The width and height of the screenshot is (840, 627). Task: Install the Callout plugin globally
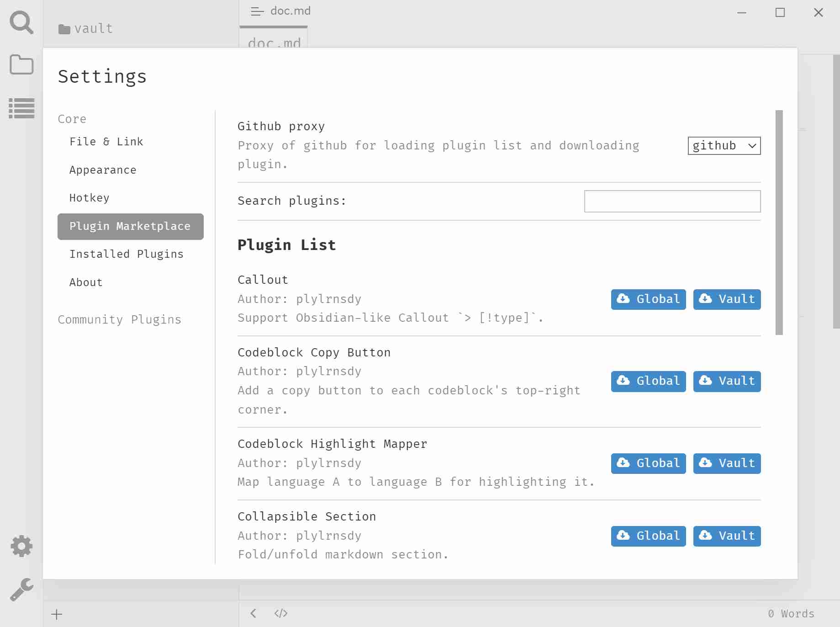[648, 299]
